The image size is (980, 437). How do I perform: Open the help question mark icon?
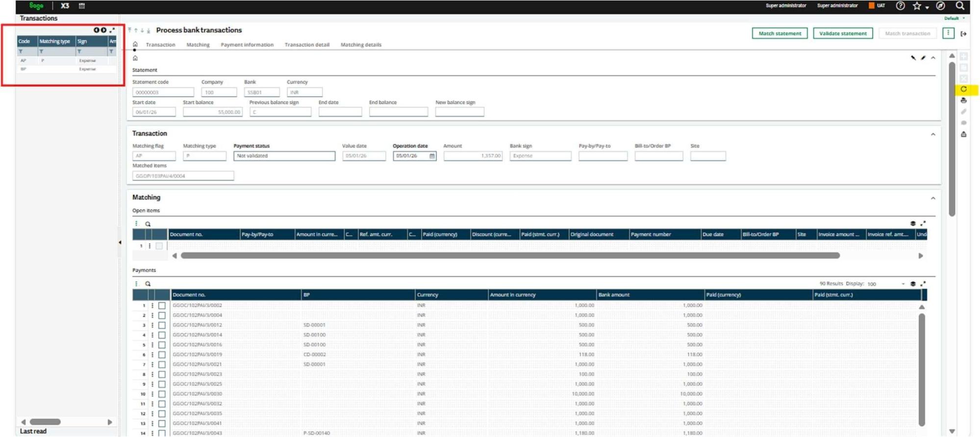coord(900,6)
